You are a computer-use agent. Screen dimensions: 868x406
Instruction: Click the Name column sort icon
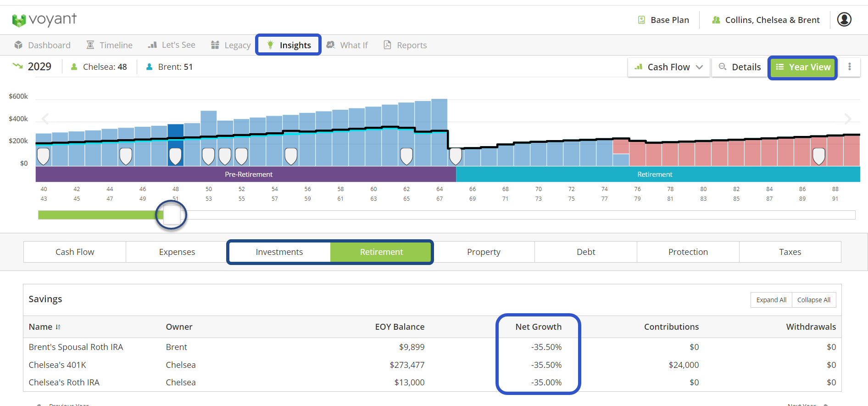click(58, 327)
